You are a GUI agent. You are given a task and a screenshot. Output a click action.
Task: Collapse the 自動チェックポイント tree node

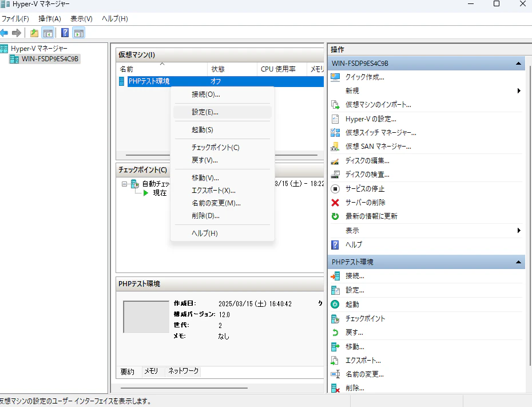pos(125,184)
